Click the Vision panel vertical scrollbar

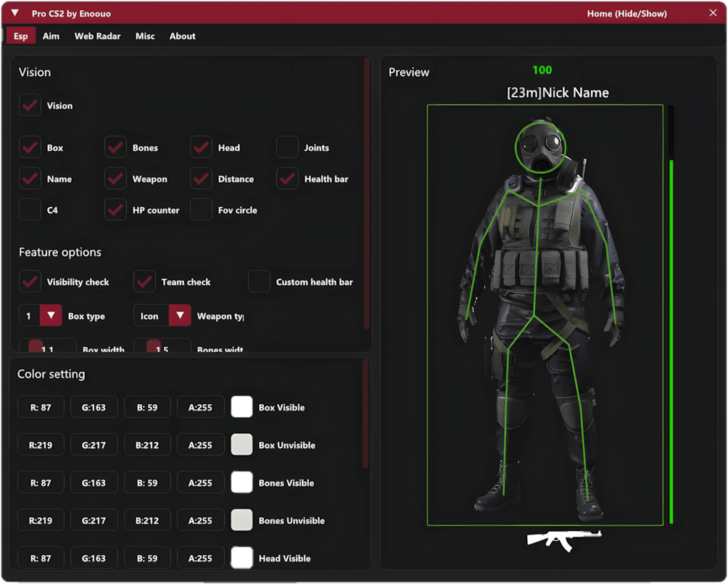[367, 193]
